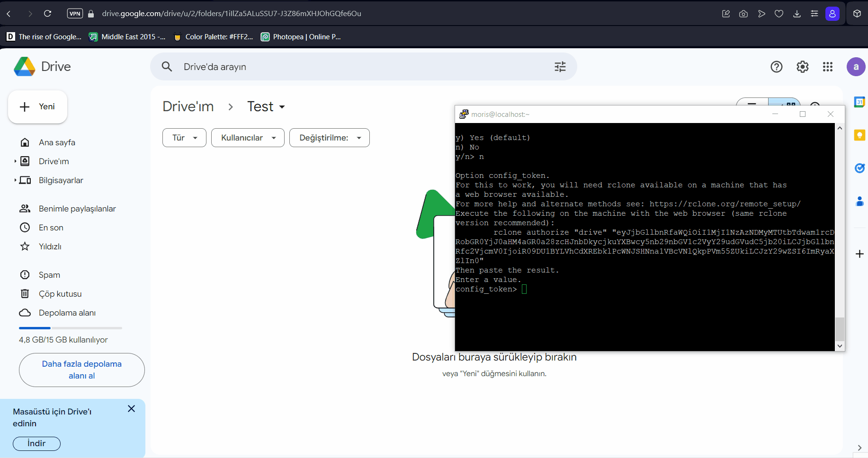868x458 pixels.
Task: Open 'Yıldızlı' starred items
Action: [50, 247]
